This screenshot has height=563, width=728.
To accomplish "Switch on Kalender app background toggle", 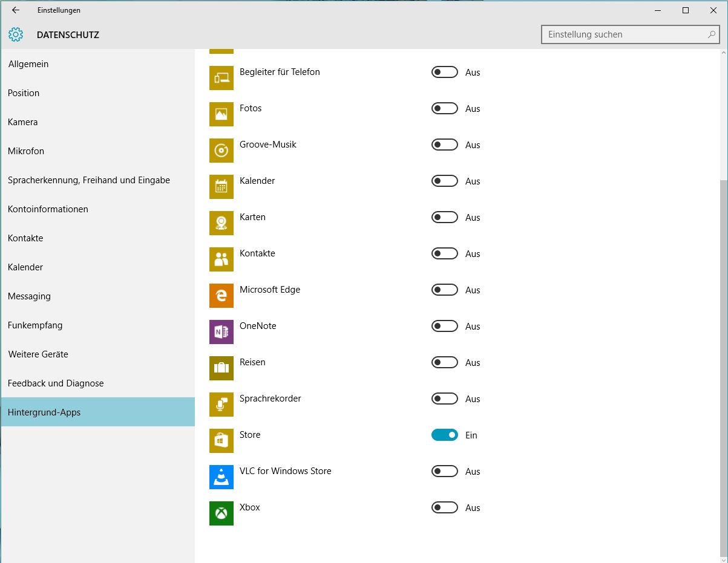I will tap(445, 181).
